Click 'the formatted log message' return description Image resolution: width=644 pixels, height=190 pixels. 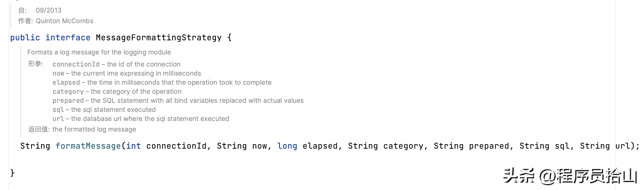point(94,129)
